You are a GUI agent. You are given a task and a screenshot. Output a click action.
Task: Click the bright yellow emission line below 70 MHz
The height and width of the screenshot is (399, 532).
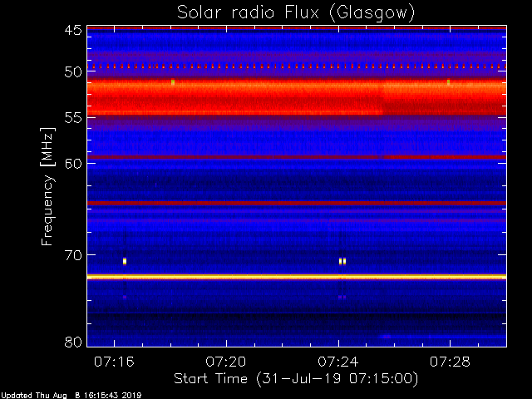(297, 277)
